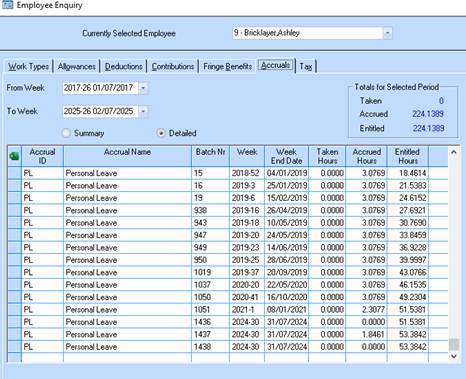Screen dimensions: 466x379
Task: Switch to the Work Types tab
Action: (x=28, y=66)
